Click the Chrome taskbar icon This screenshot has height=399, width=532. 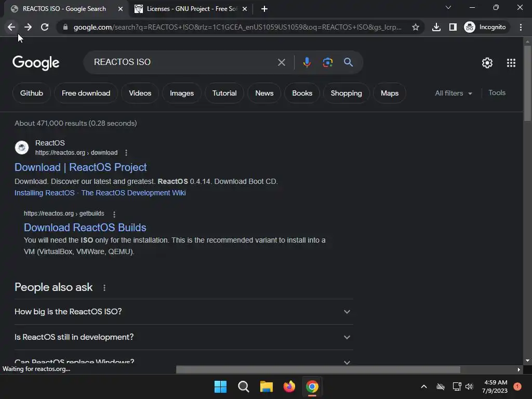click(312, 387)
